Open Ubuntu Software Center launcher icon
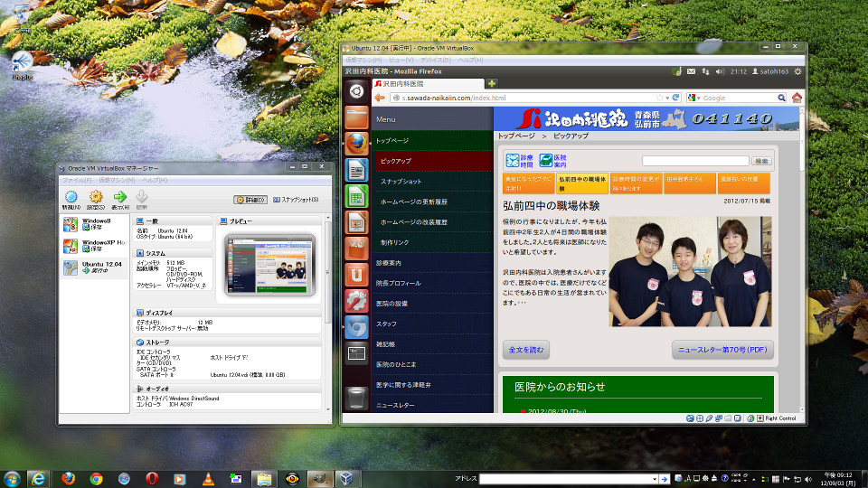Screen dimensions: 868x488 point(356,249)
